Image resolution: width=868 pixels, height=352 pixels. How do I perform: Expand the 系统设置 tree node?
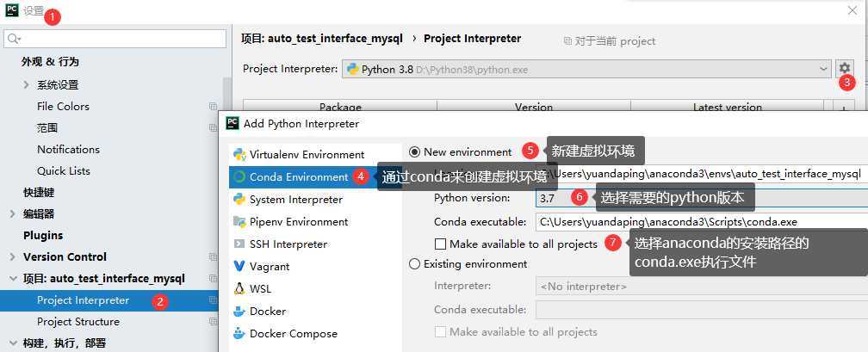tap(26, 84)
